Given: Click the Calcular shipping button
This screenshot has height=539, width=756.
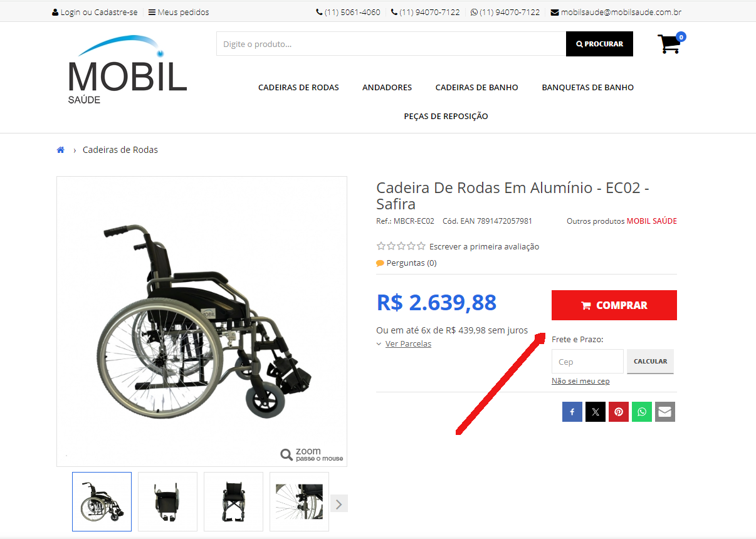Looking at the screenshot, I should [x=650, y=362].
